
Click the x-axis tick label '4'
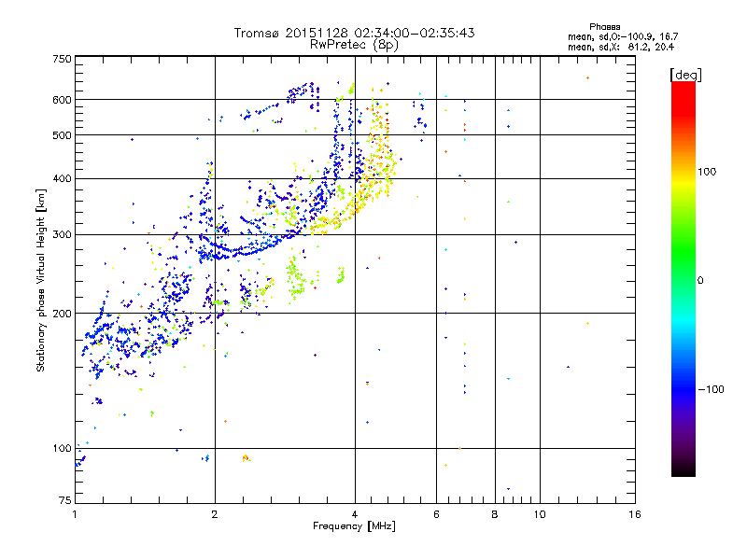[x=355, y=514]
